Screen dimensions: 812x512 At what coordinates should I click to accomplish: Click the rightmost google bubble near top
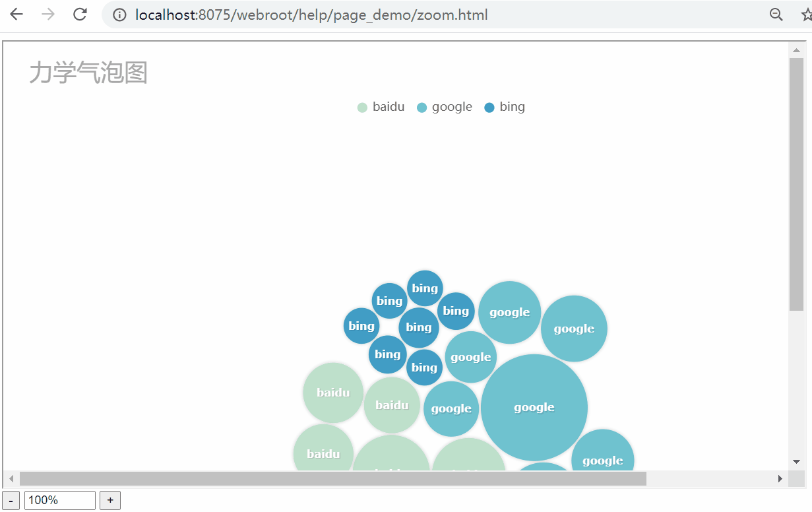click(574, 329)
